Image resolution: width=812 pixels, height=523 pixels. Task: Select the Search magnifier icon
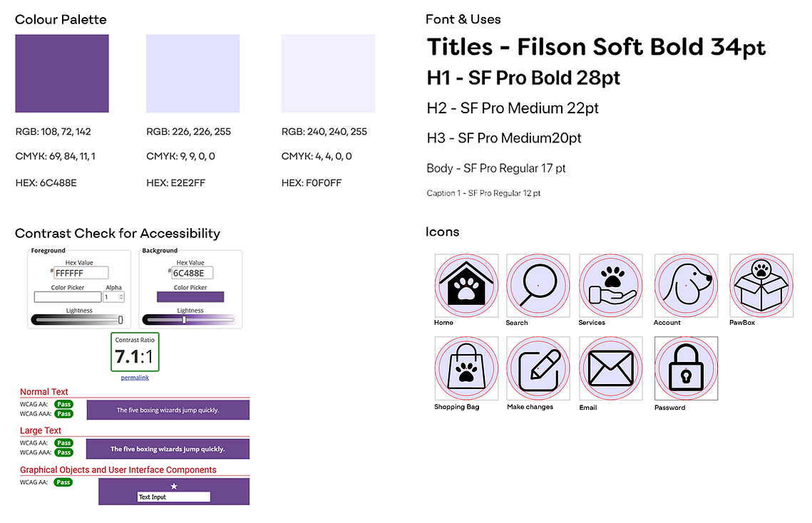pyautogui.click(x=538, y=285)
